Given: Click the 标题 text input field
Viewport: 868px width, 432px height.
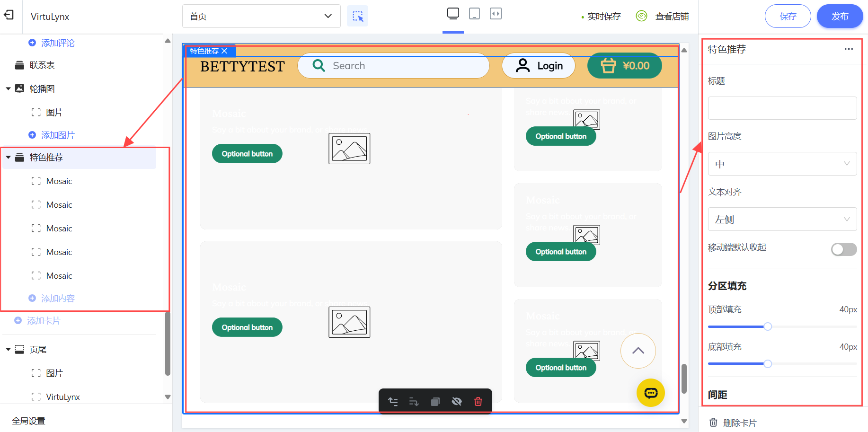Looking at the screenshot, I should tap(782, 108).
